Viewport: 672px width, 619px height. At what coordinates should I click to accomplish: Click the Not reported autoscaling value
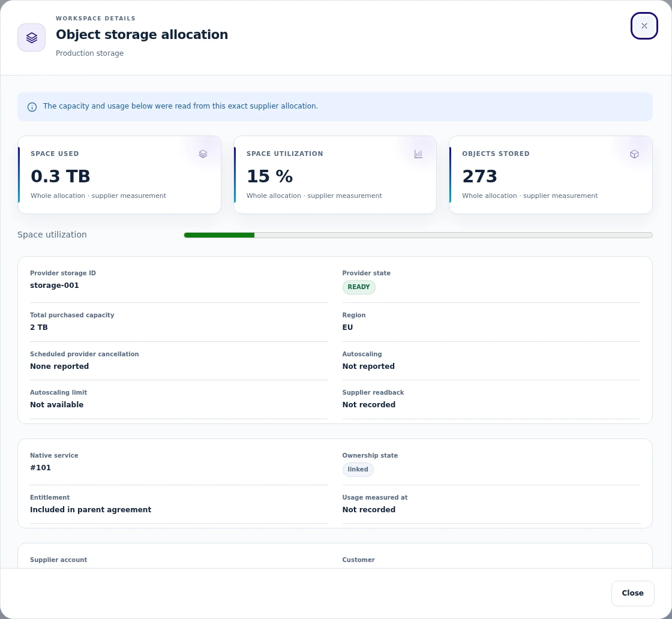[x=368, y=366]
